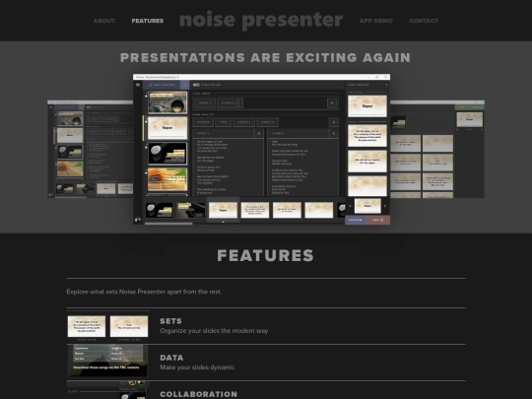The image size is (532, 399).
Task: Click previous arrow beside song preview thumbnail
Action: (350, 206)
